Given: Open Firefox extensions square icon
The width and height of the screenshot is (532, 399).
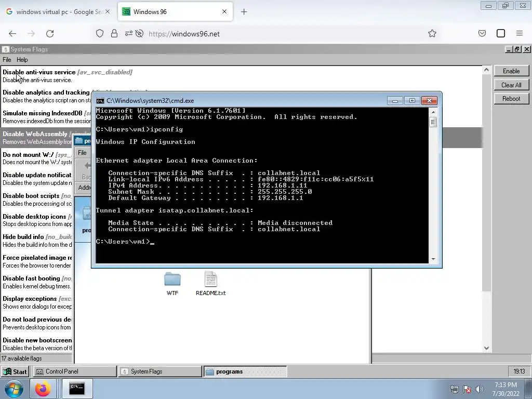Looking at the screenshot, I should (x=501, y=34).
